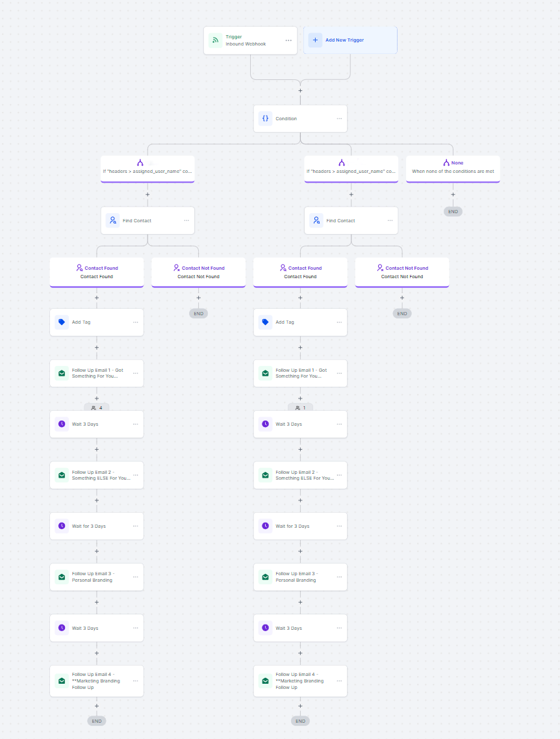Click the None branch fork icon
The width and height of the screenshot is (560, 739).
[446, 162]
